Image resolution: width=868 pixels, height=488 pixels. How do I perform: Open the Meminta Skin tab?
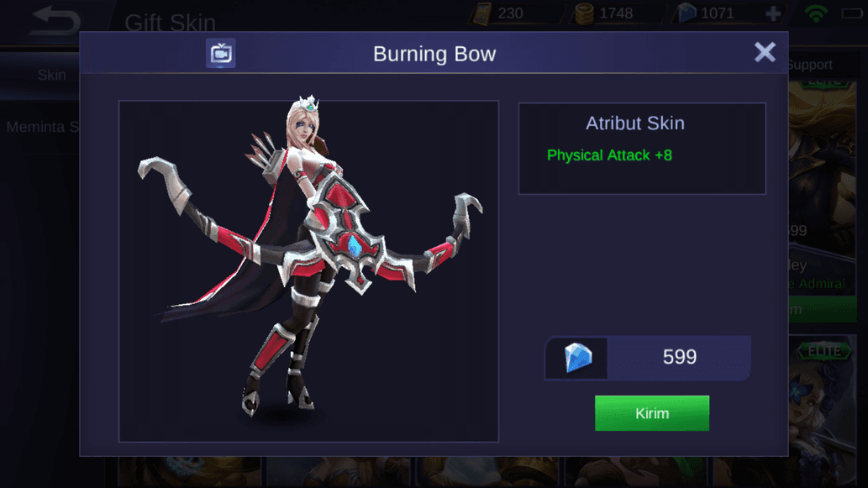(43, 127)
